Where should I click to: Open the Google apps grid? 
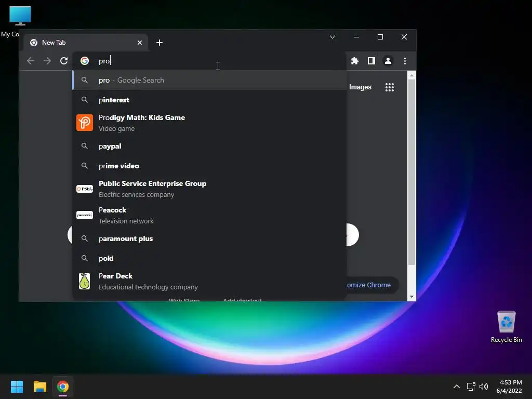pyautogui.click(x=390, y=87)
